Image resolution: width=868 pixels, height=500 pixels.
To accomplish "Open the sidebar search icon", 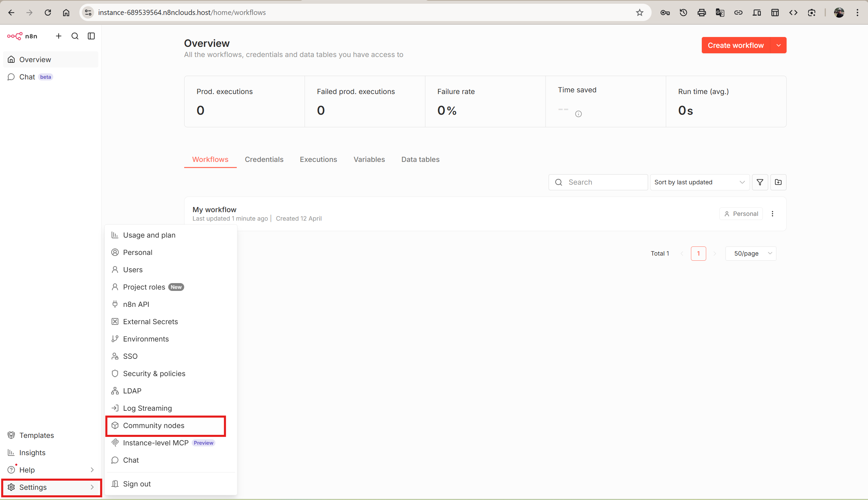I will click(75, 36).
